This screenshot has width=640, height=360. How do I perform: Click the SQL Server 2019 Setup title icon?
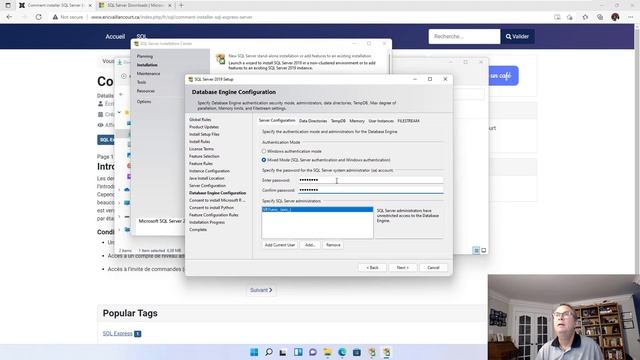[x=191, y=79]
